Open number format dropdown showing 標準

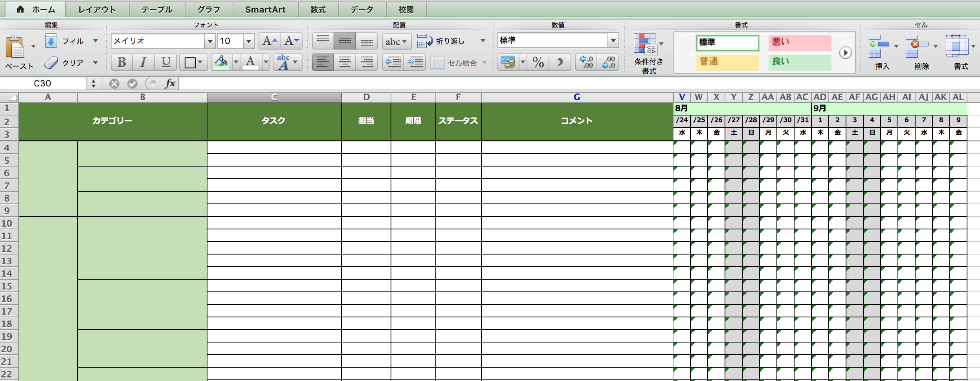coord(613,40)
